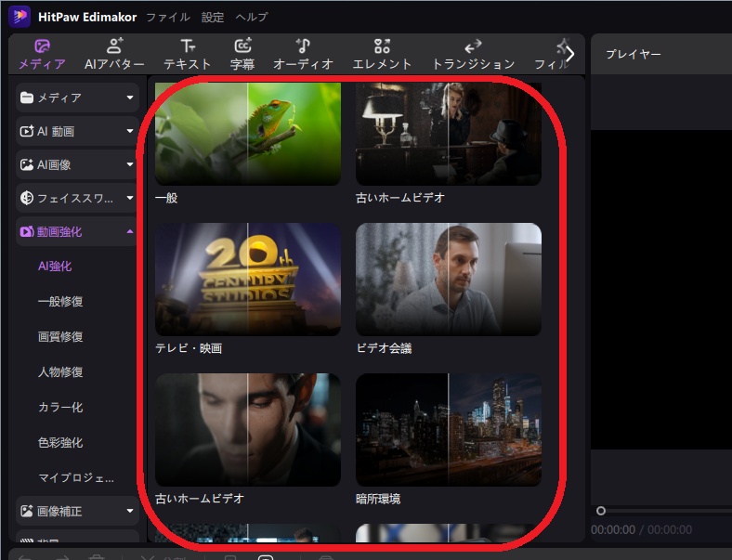Choose the 一般 chameleon thumbnail
This screenshot has width=732, height=560.
pos(248,134)
